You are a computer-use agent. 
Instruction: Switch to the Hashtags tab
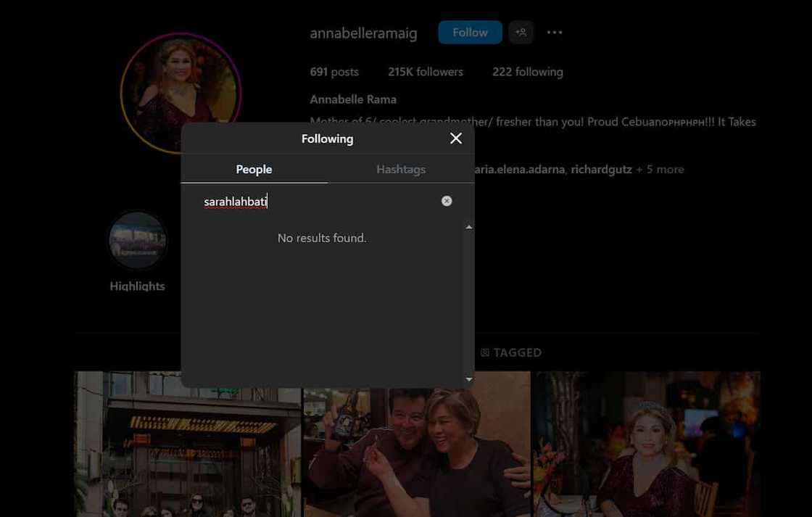pyautogui.click(x=401, y=169)
